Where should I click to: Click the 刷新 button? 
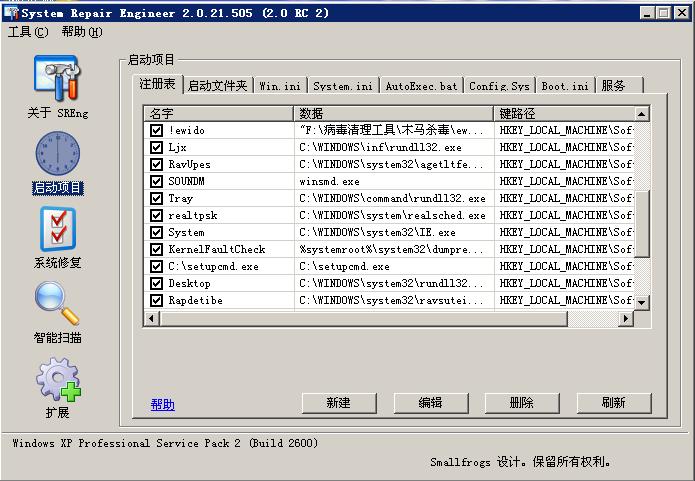pos(613,403)
